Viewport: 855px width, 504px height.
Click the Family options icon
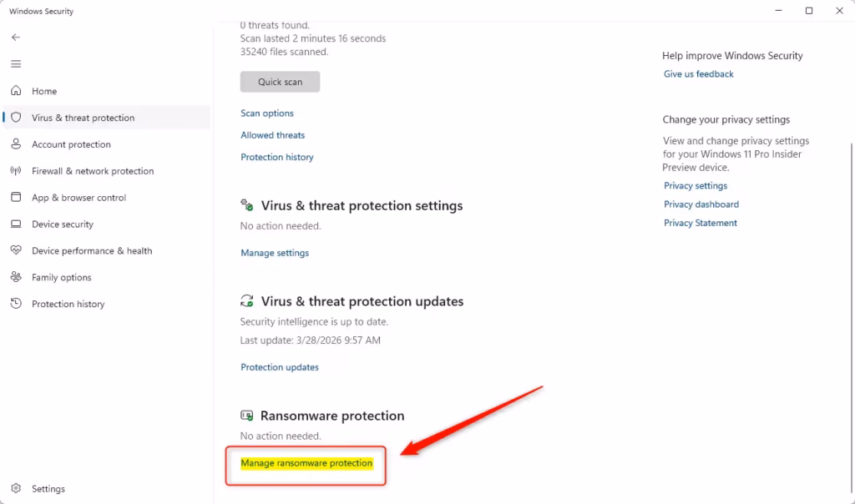(x=16, y=277)
